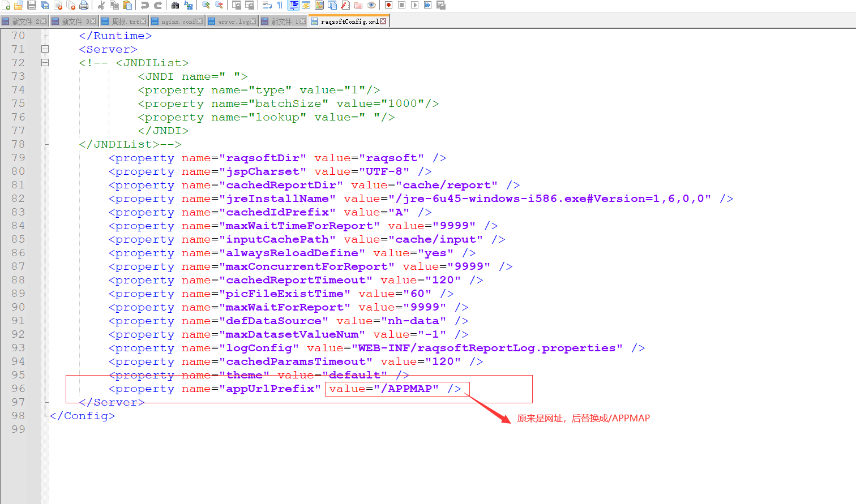Save the current file via toolbar
856x504 pixels.
click(32, 5)
